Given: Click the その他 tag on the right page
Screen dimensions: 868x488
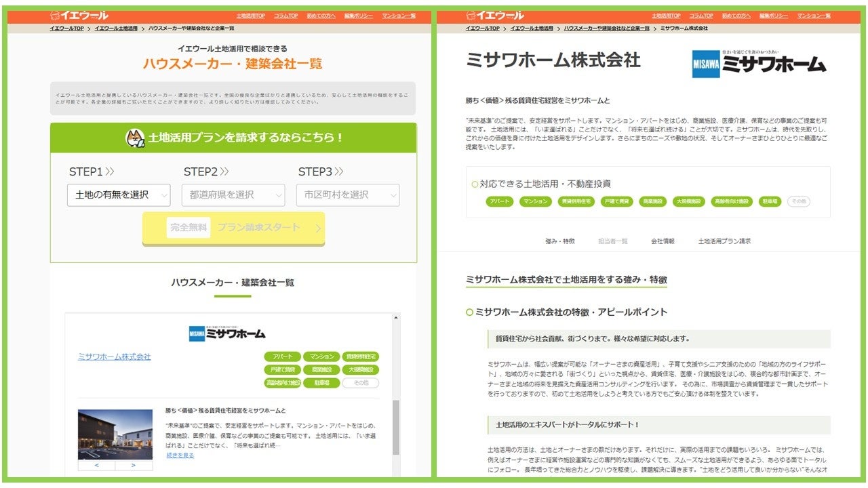Looking at the screenshot, I should [799, 201].
